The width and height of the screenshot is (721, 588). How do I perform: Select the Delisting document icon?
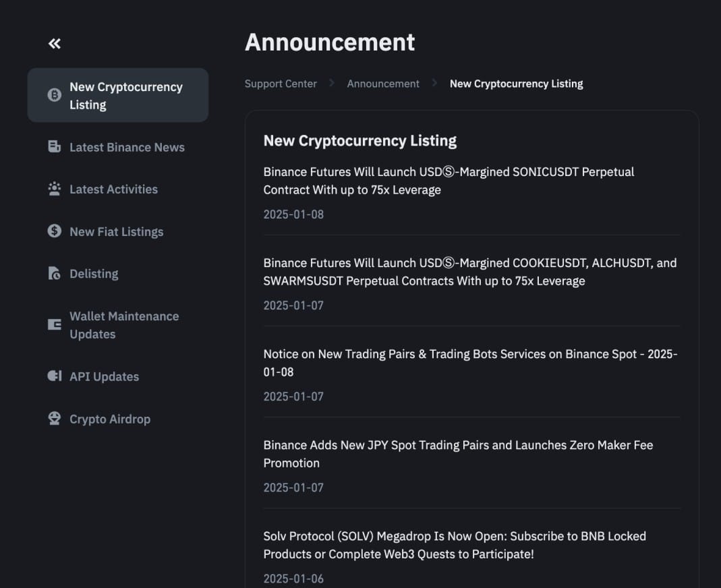(54, 273)
